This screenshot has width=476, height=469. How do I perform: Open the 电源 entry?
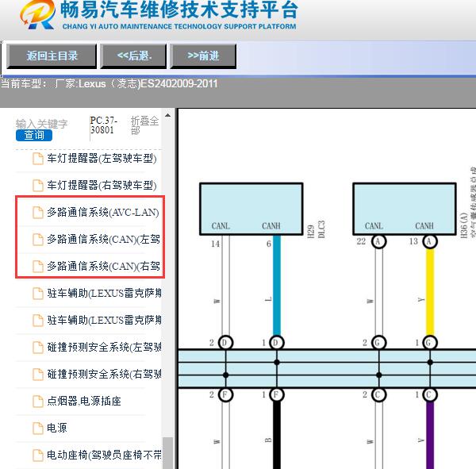pyautogui.click(x=57, y=428)
